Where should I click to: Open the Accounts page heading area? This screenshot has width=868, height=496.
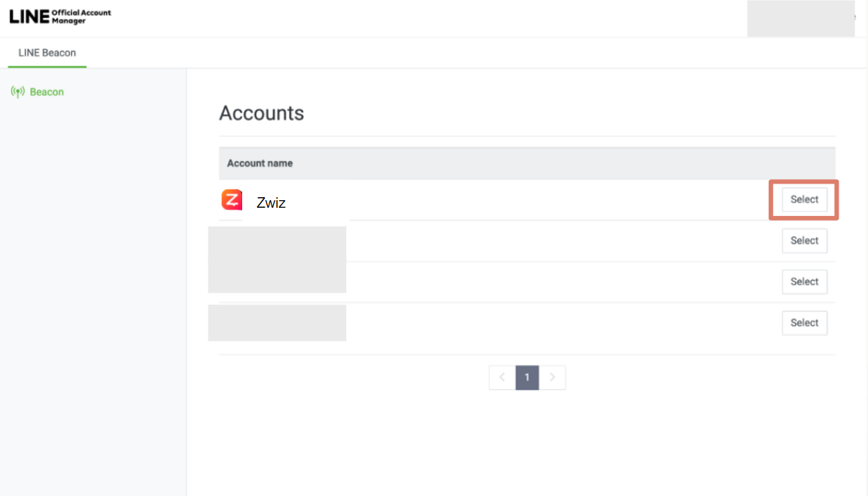(261, 113)
